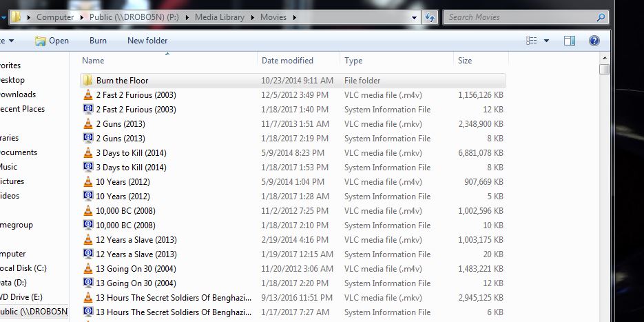Select Downloads in the navigation pane
Screen dimensions: 644x322
point(17,94)
